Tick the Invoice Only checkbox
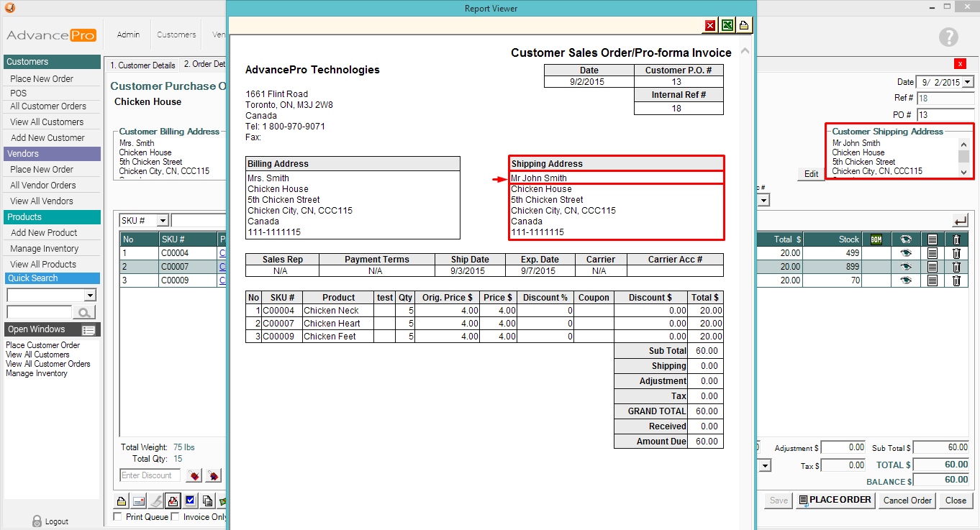 point(176,517)
